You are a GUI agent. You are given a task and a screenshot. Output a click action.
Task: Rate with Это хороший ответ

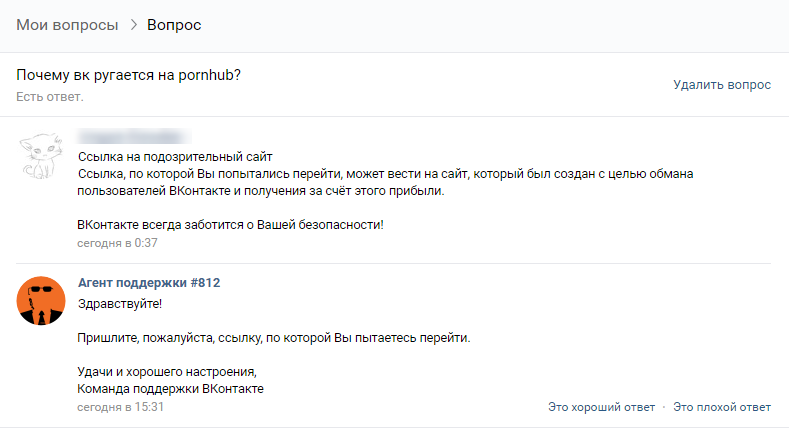tap(601, 407)
